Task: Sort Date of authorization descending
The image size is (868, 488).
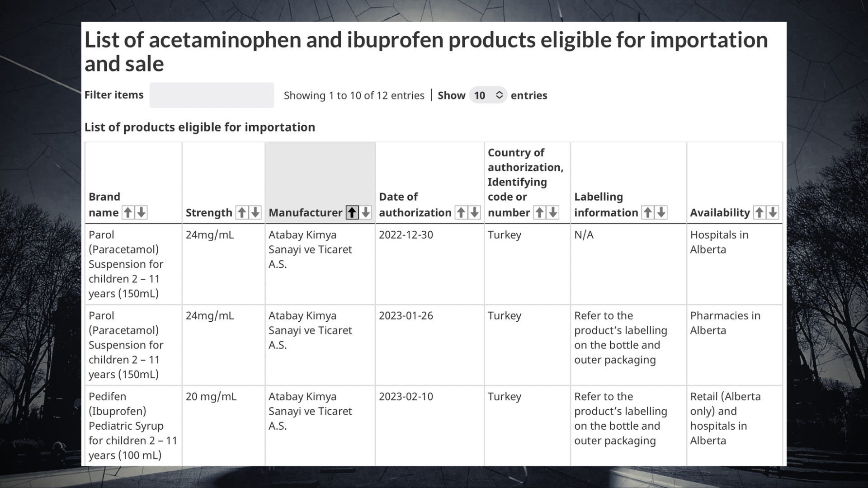Action: click(x=474, y=212)
